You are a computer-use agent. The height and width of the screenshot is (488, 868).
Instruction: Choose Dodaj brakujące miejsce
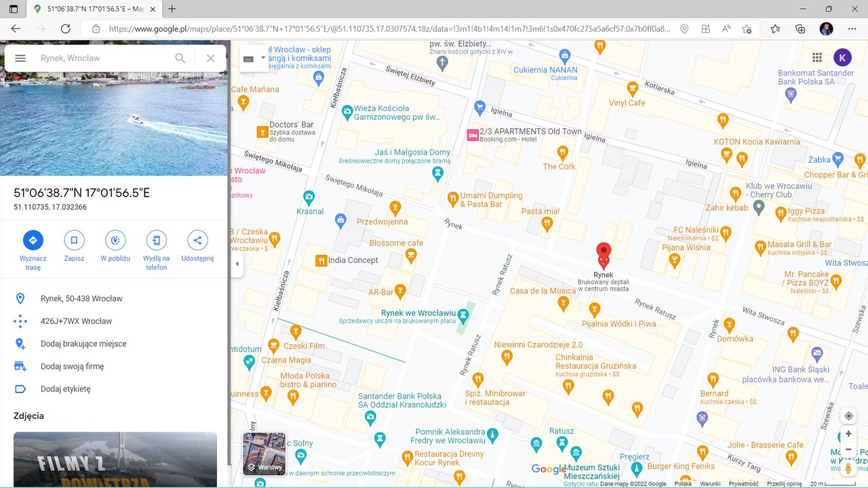point(114,344)
